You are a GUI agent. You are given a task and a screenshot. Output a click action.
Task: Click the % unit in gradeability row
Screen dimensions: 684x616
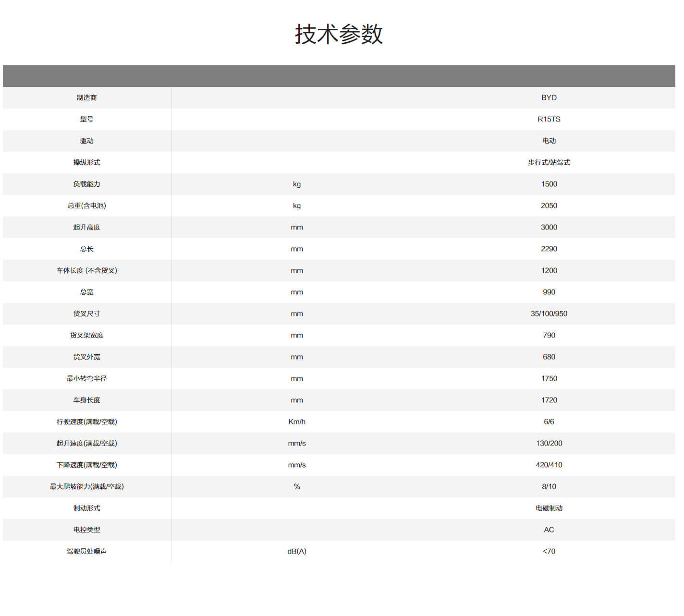tap(296, 486)
